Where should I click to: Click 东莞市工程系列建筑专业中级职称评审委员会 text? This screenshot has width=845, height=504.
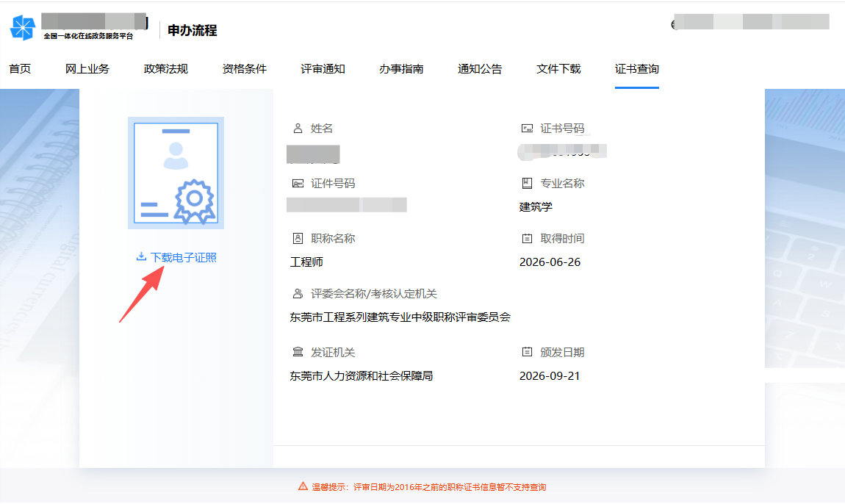tap(400, 317)
